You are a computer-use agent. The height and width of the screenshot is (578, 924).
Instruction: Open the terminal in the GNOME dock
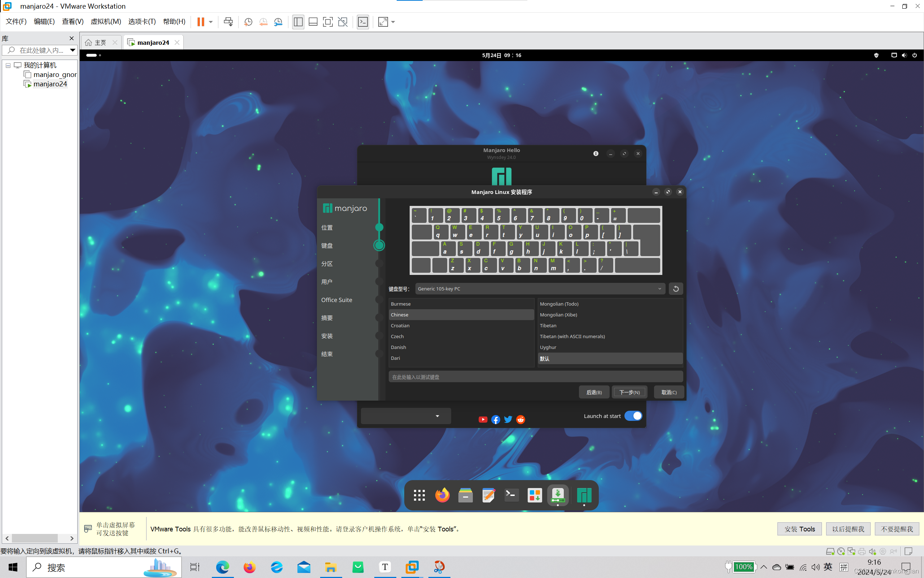pos(512,495)
